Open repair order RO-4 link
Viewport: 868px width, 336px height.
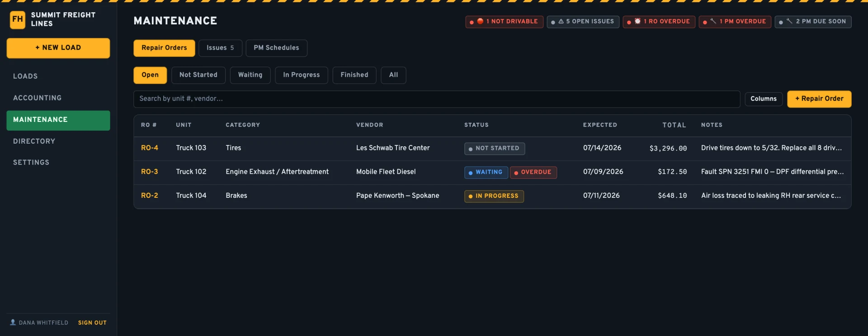click(149, 148)
